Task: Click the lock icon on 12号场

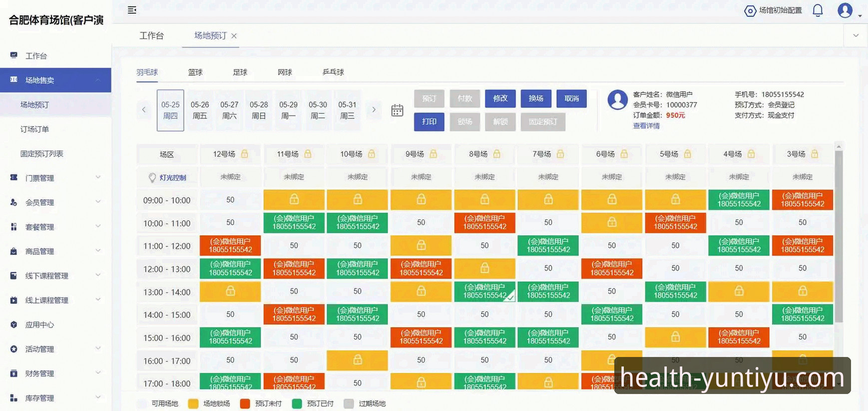Action: pyautogui.click(x=245, y=154)
